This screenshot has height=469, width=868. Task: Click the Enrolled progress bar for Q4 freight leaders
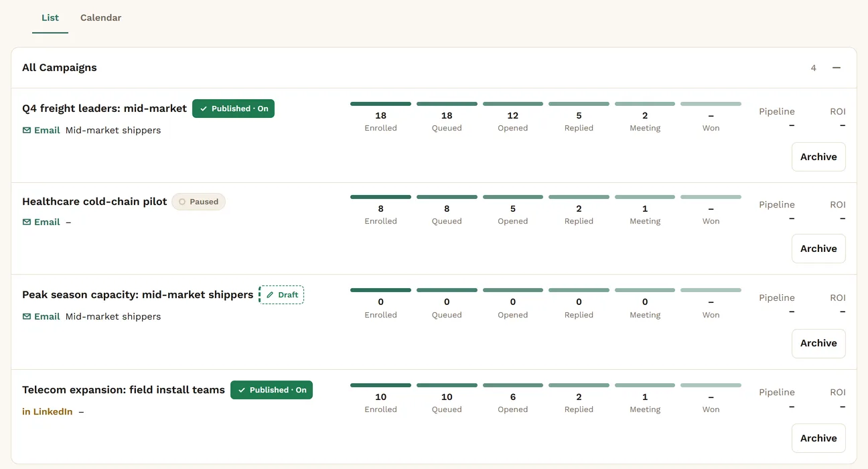380,104
